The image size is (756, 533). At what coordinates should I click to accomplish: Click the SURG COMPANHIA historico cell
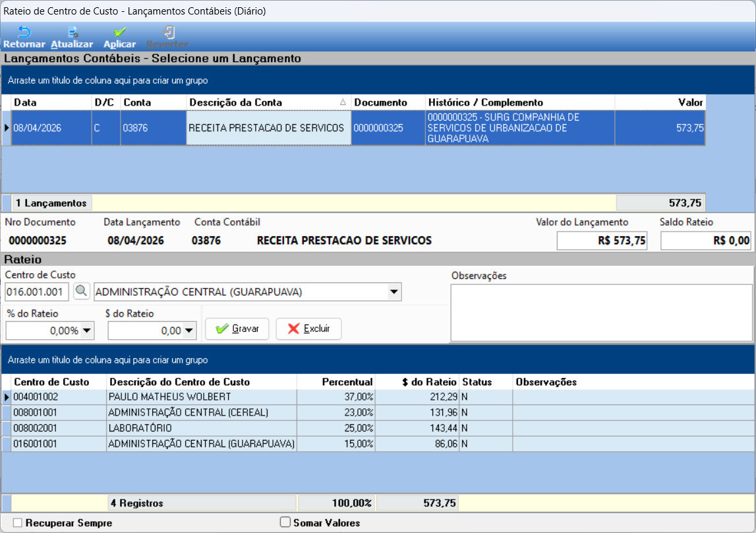click(520, 128)
